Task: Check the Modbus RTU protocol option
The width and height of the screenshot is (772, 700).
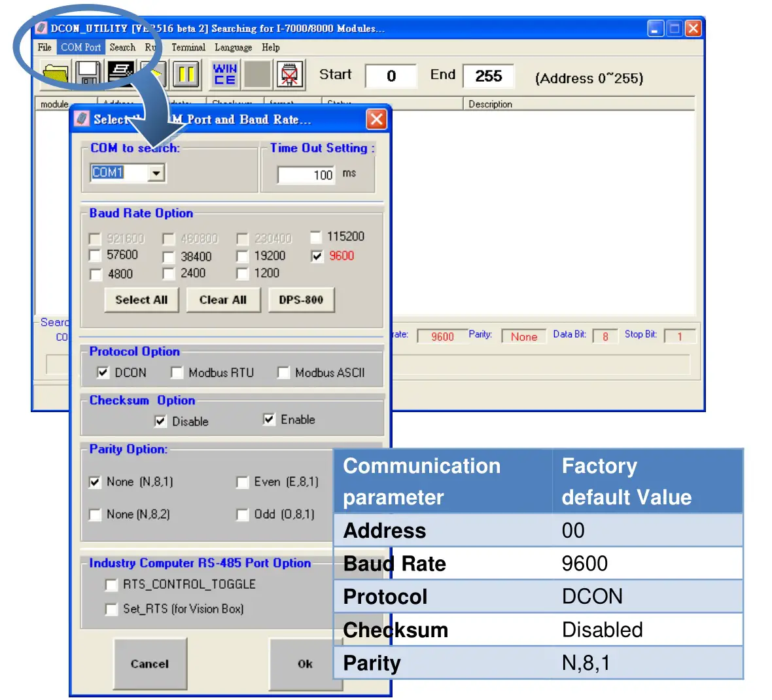Action: point(177,372)
